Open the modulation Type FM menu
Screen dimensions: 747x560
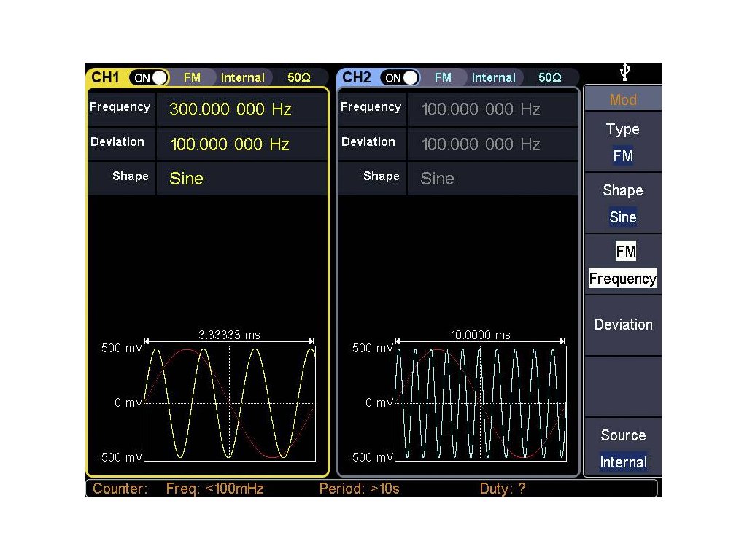pos(622,142)
